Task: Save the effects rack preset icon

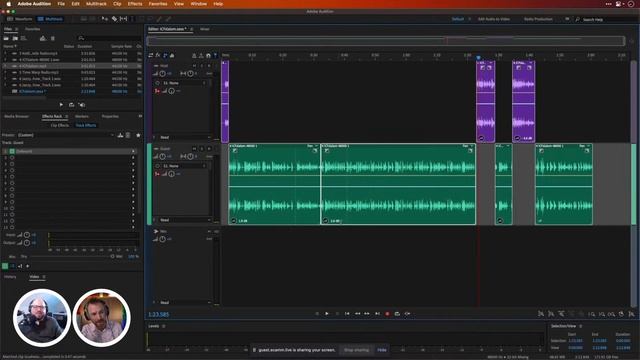Action: 120,135
